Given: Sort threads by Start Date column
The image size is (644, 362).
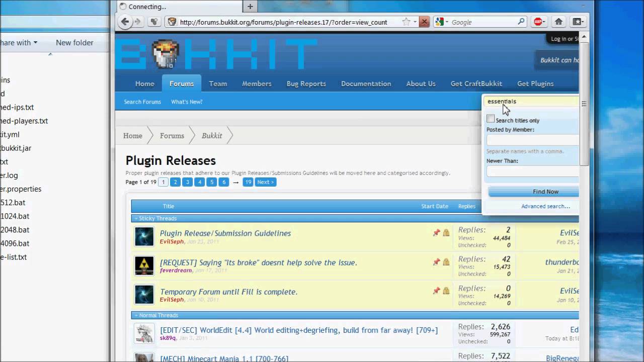Looking at the screenshot, I should [435, 206].
